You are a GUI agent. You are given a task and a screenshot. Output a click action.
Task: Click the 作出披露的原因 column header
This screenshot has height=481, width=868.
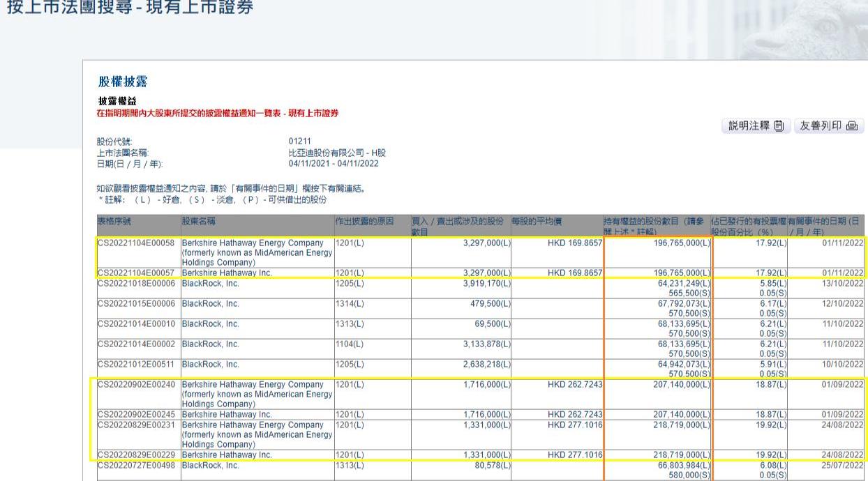point(365,222)
